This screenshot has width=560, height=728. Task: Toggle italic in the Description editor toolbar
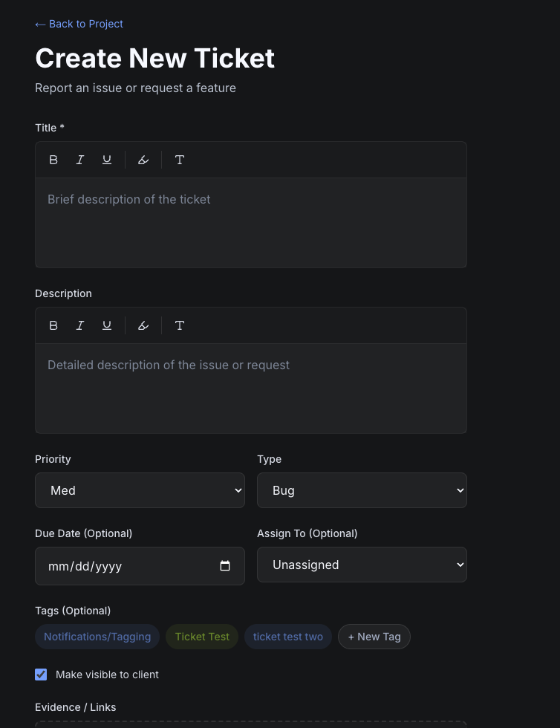coord(80,325)
